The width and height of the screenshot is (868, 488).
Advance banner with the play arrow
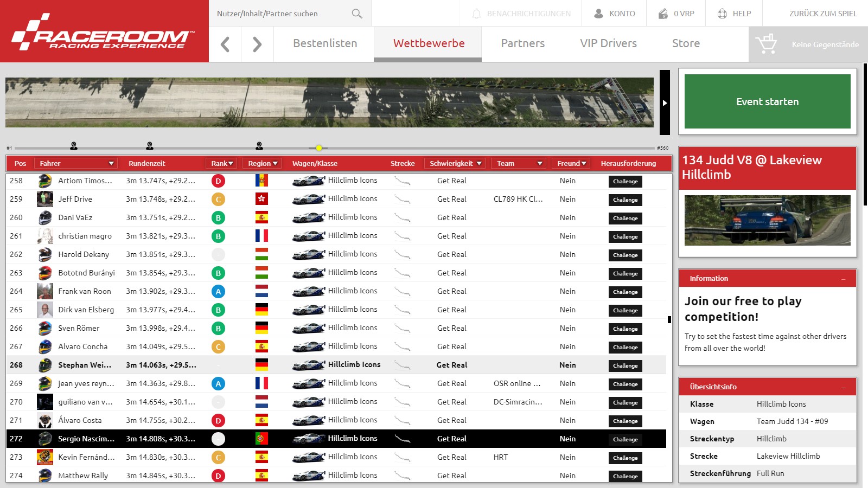[x=665, y=102]
